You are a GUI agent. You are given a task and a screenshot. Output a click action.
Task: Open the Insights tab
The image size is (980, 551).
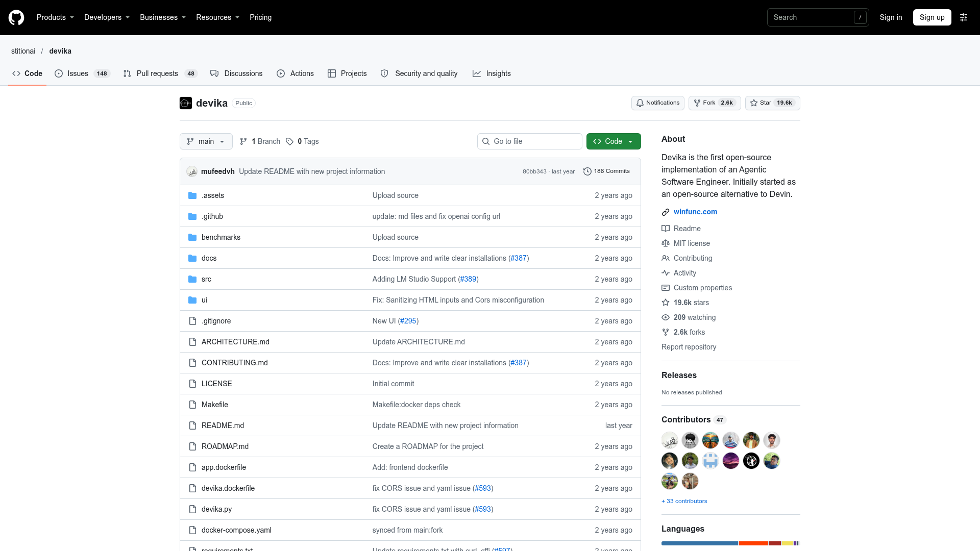(x=492, y=73)
